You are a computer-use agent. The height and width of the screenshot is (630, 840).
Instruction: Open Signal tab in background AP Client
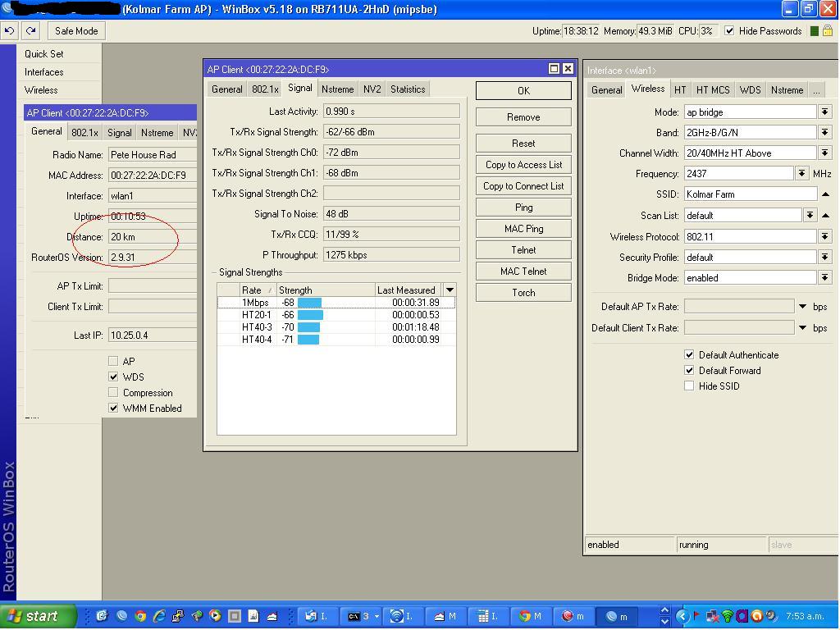pos(119,133)
